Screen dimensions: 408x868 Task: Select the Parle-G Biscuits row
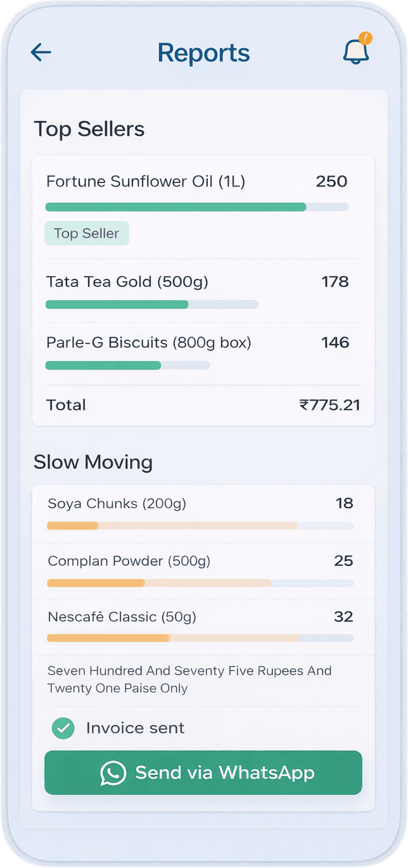(149, 343)
